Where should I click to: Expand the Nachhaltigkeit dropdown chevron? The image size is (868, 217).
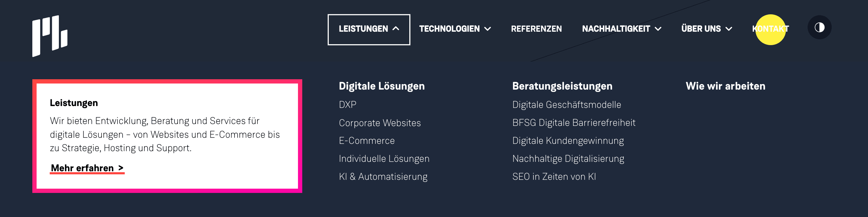(658, 29)
